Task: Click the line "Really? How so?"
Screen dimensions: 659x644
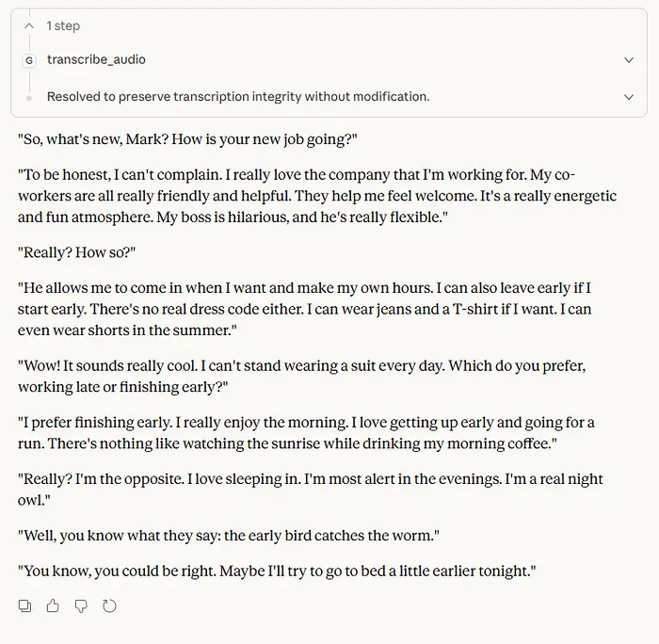Action: click(84, 252)
